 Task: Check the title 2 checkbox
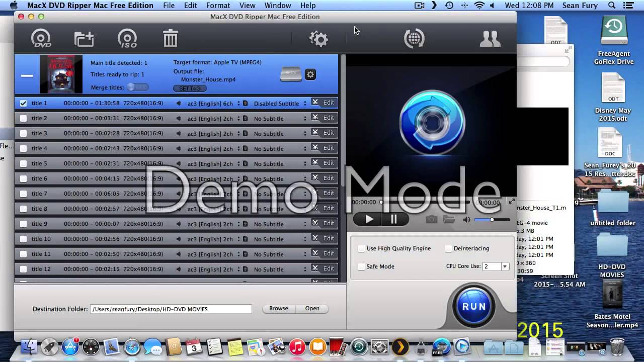click(23, 118)
